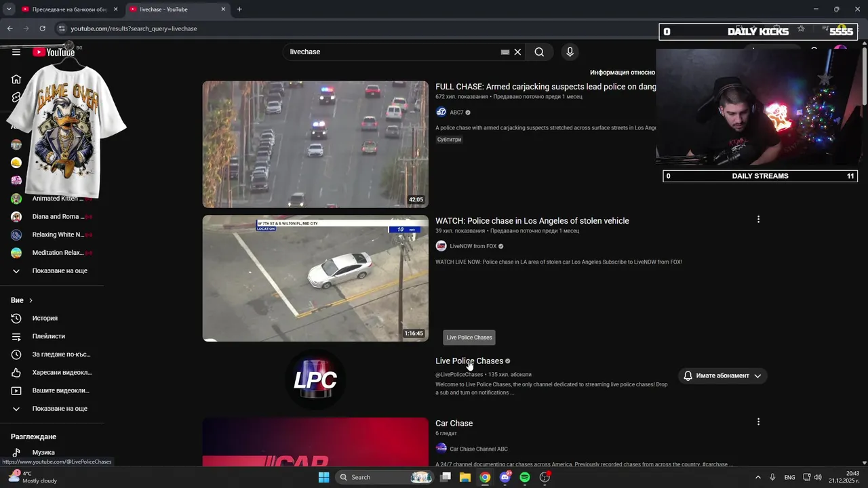This screenshot has height=488, width=868.
Task: Click the ABC7 channel avatar icon
Action: point(441,113)
